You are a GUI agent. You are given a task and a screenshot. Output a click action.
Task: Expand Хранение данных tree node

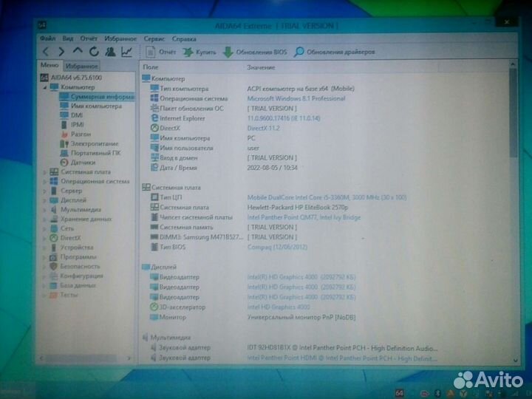tap(44, 219)
